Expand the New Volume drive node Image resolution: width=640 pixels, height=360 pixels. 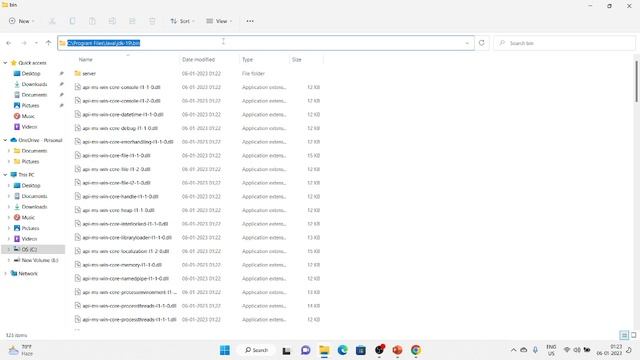click(9, 260)
